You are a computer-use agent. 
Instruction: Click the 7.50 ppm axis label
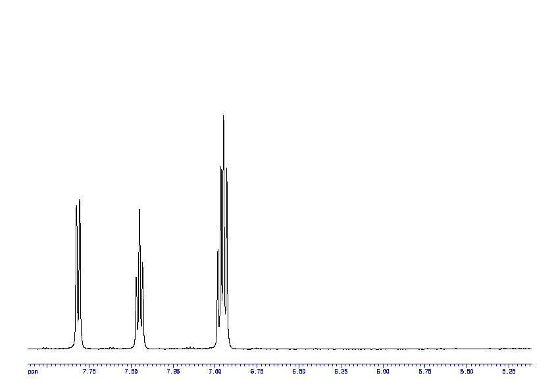click(131, 372)
